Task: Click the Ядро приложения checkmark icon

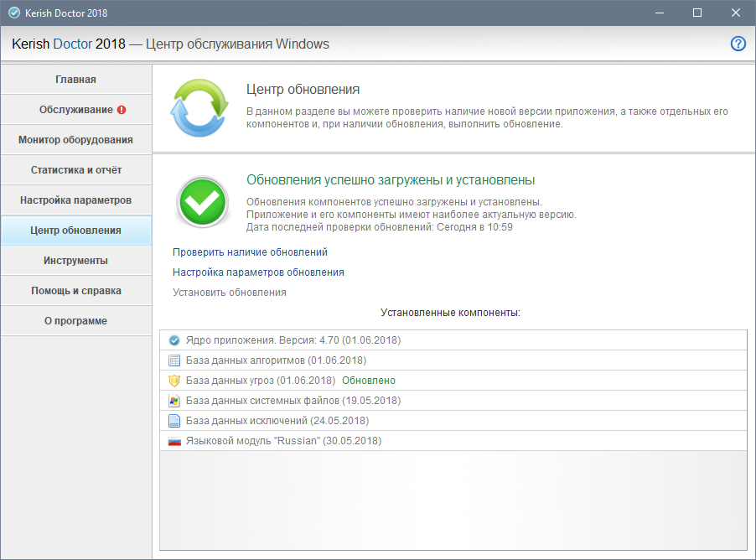Action: pos(174,340)
